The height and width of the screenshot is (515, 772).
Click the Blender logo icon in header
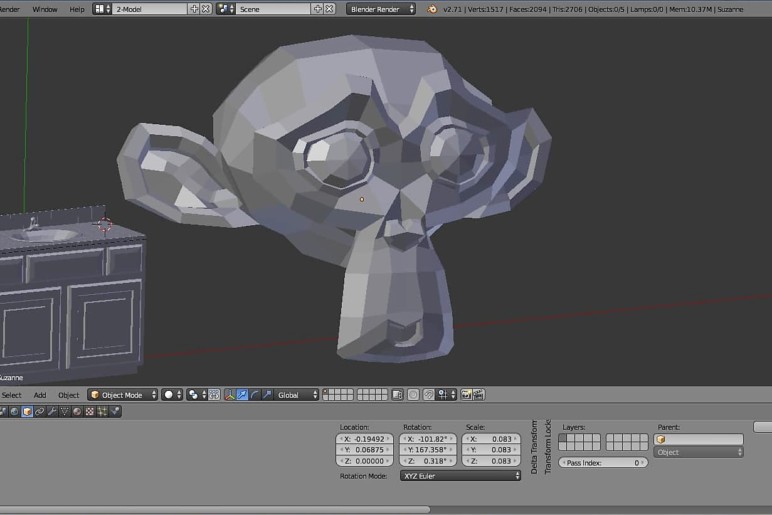[x=432, y=9]
